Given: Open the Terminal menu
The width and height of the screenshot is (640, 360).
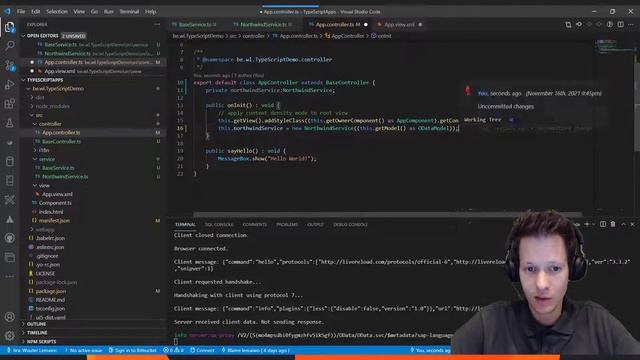Looking at the screenshot, I should 129,11.
